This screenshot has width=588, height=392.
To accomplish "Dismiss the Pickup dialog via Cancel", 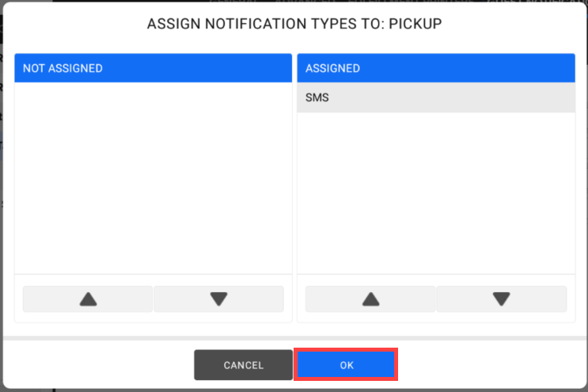I will pyautogui.click(x=243, y=365).
